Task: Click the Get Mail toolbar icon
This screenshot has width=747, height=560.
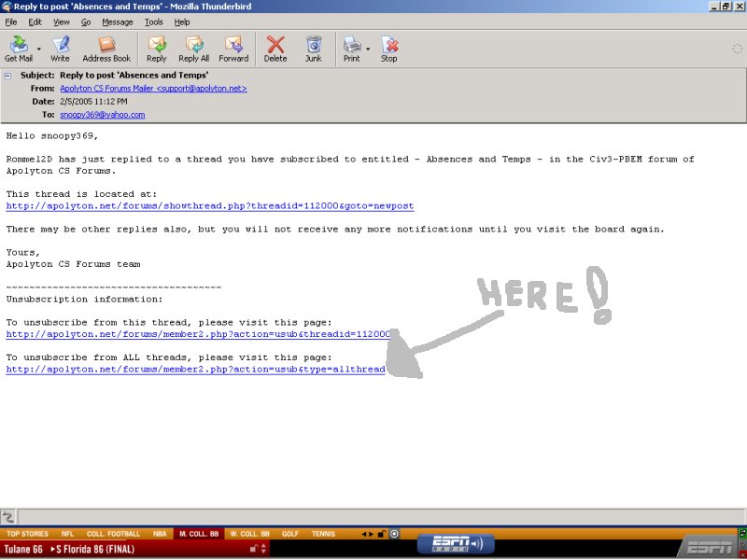Action: pyautogui.click(x=18, y=49)
